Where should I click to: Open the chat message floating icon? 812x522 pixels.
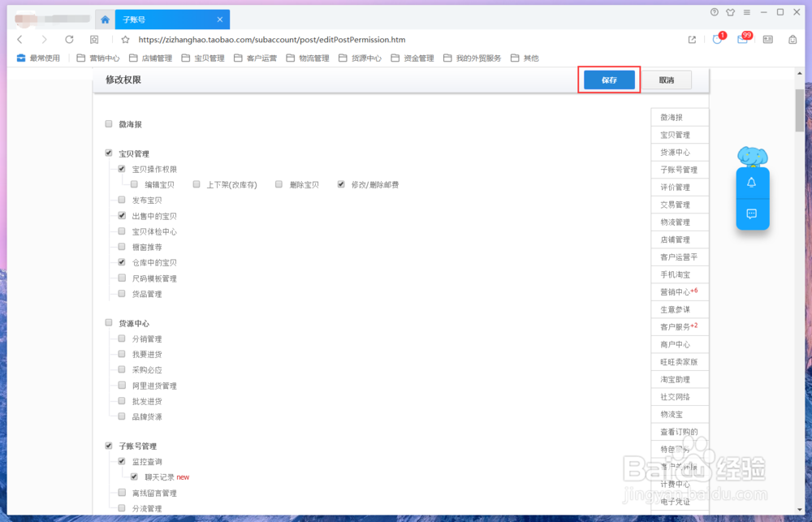[x=751, y=214]
